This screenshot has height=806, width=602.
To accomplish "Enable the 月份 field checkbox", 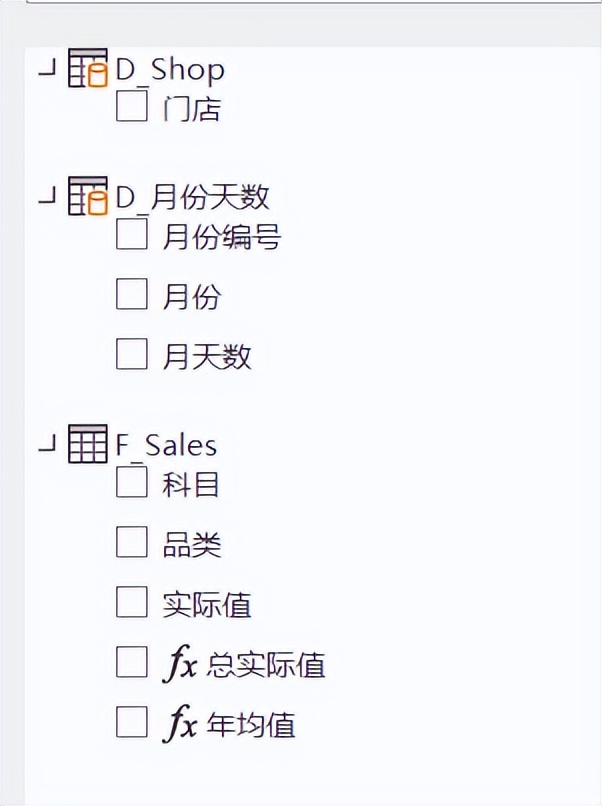I will [x=132, y=294].
